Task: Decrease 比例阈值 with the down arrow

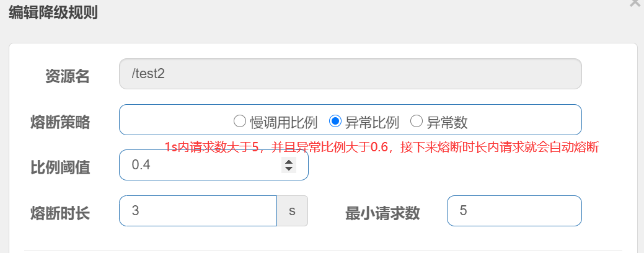Action: 289,169
